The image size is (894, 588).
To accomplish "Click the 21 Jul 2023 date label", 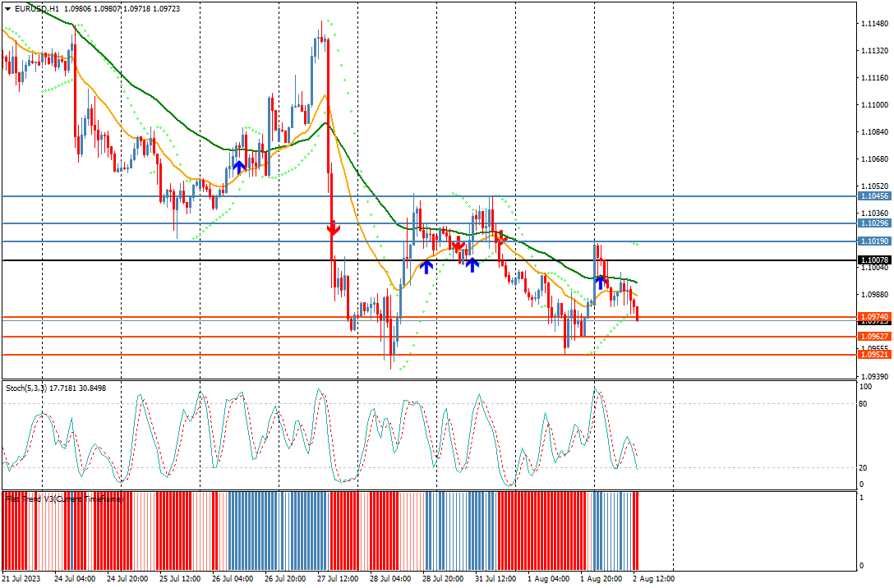I will pos(21,579).
